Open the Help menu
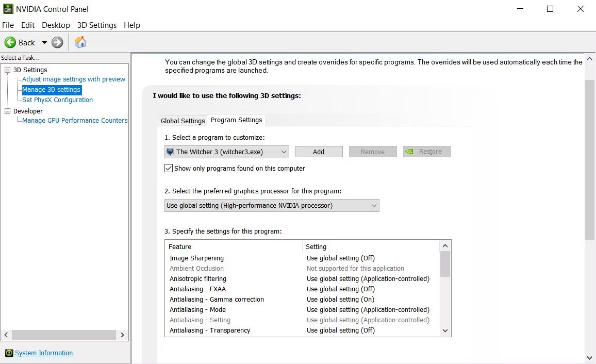This screenshot has height=364, width=596. click(132, 25)
